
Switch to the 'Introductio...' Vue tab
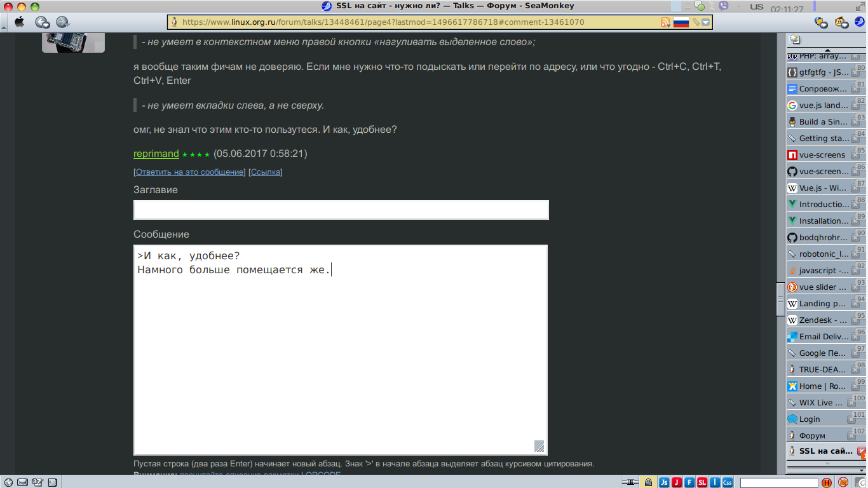(x=826, y=205)
